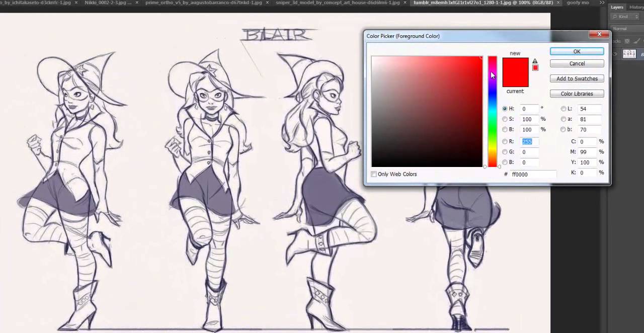Show hidden document tabs with double-arrow
644x333 pixels.
pos(602,3)
